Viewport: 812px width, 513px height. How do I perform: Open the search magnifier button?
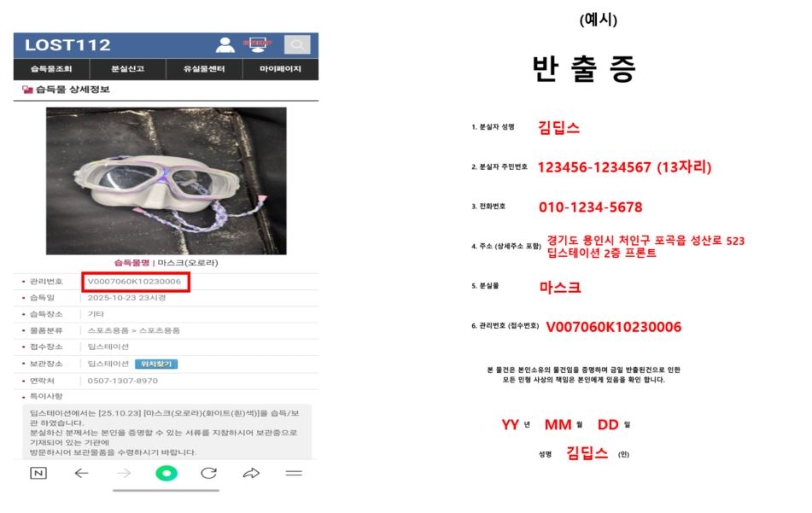click(297, 45)
